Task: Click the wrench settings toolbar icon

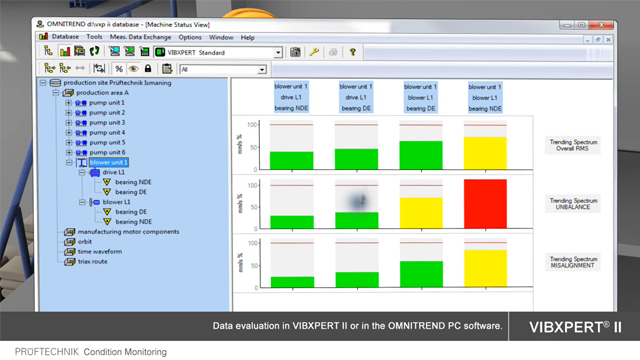Action: (x=314, y=52)
